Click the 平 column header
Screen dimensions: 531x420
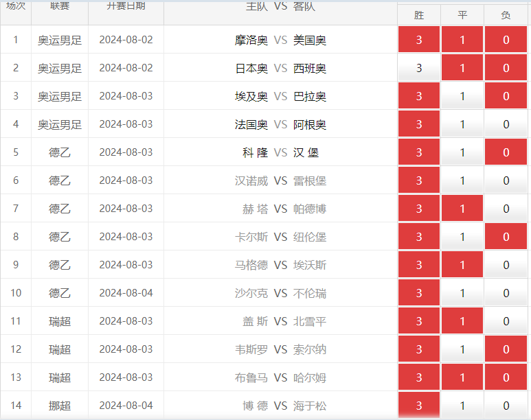click(462, 15)
